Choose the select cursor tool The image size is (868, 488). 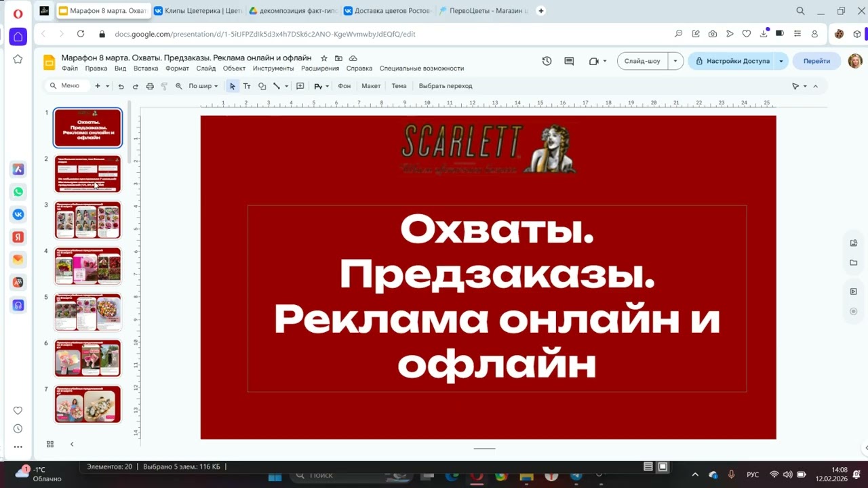(233, 86)
